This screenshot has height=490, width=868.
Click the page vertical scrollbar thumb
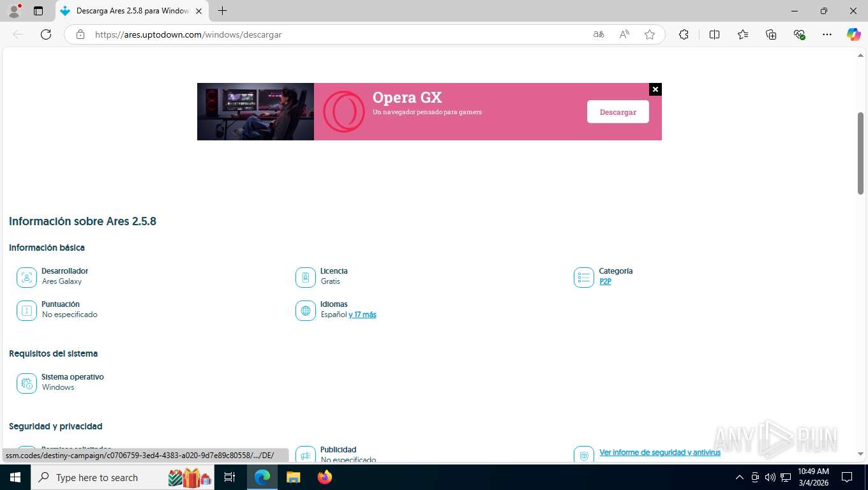(x=860, y=153)
